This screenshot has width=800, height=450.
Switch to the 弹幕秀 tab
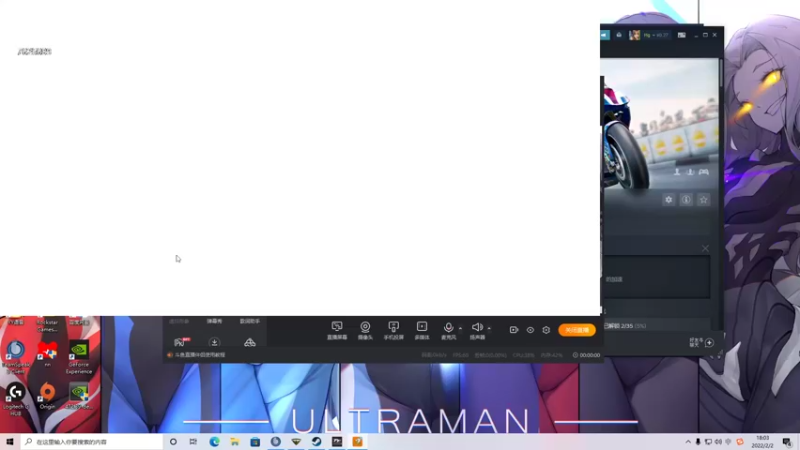click(214, 321)
